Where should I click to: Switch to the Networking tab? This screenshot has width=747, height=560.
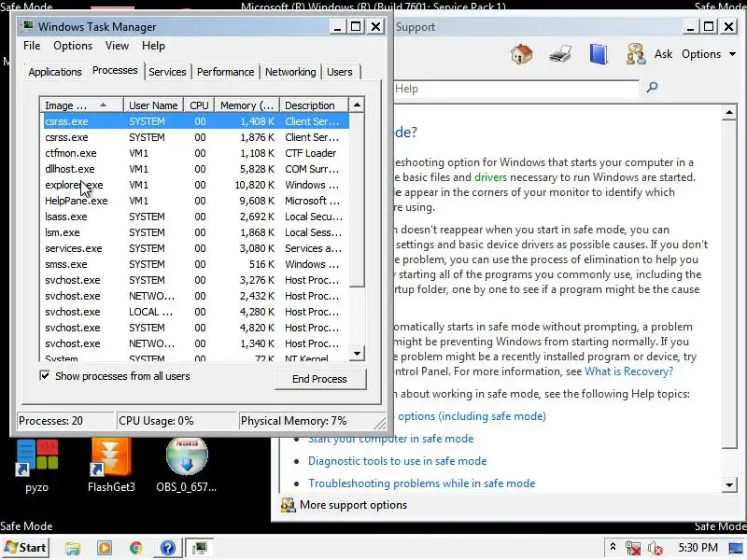point(290,72)
